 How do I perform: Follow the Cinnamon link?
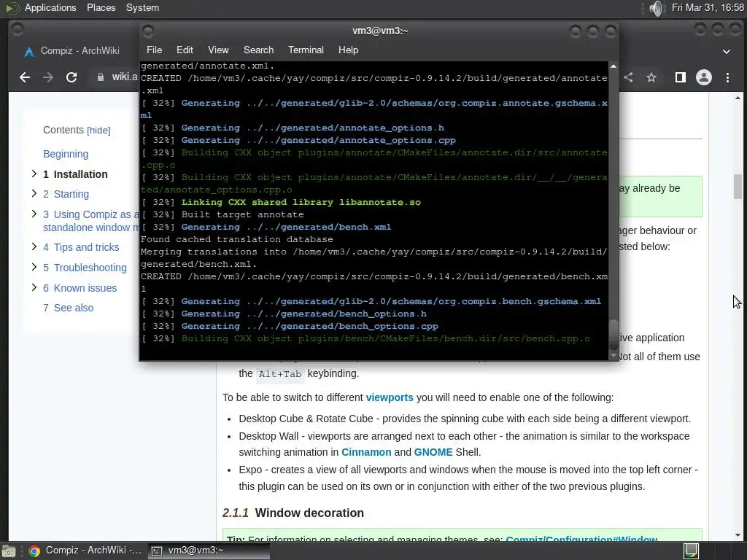366,452
